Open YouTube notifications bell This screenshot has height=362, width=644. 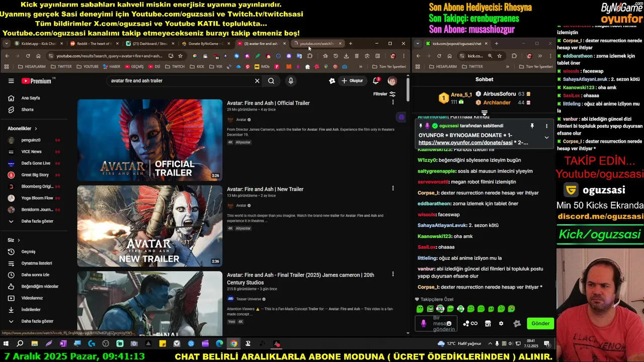pyautogui.click(x=376, y=81)
